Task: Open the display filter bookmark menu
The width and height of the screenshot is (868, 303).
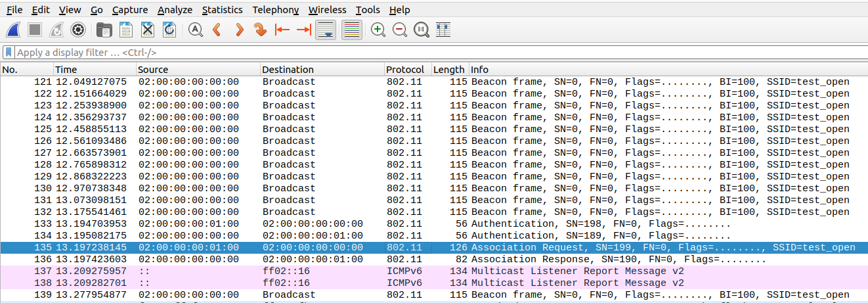Action: [8, 53]
